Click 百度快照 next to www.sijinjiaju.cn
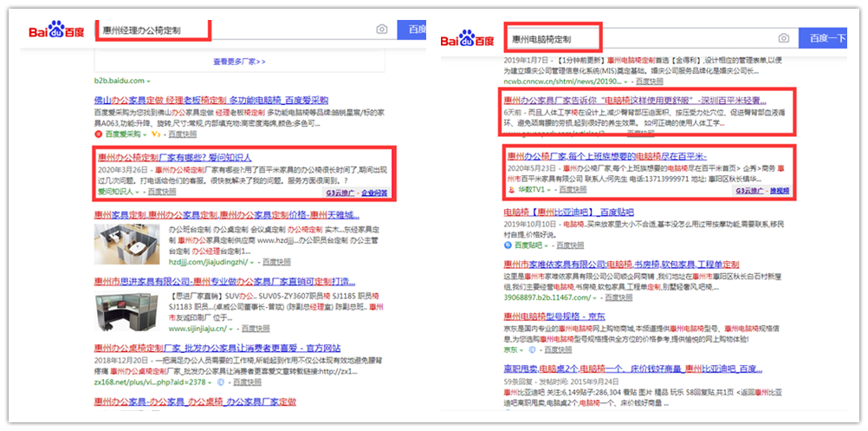The height and width of the screenshot is (431, 868). [x=256, y=329]
